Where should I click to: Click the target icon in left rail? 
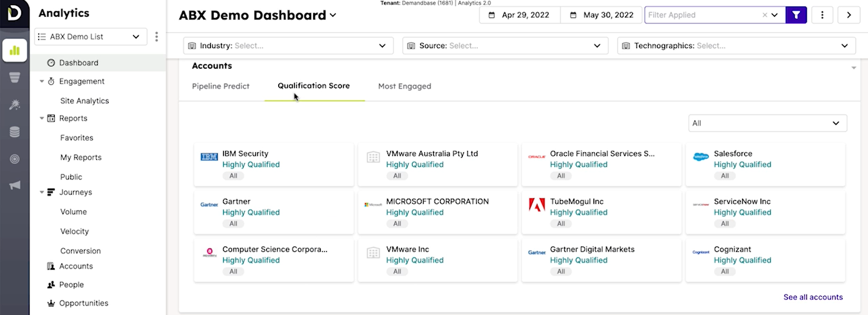coord(15,159)
